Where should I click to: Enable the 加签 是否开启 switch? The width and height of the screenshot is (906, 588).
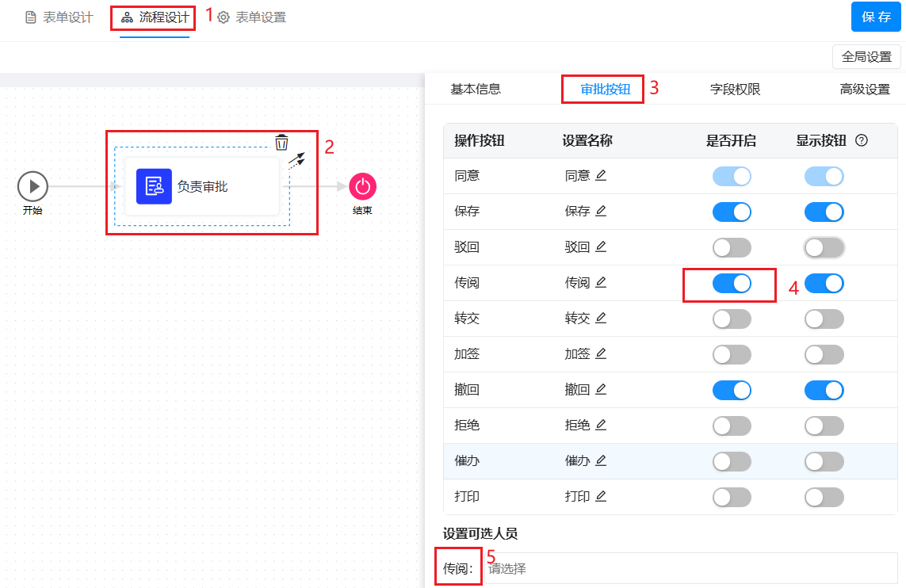[x=732, y=354]
